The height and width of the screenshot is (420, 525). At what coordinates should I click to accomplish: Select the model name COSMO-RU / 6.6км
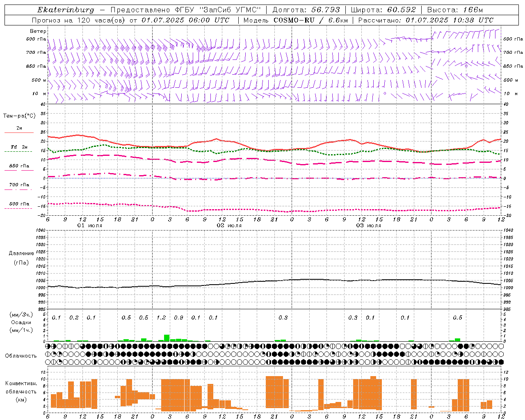[x=311, y=20]
